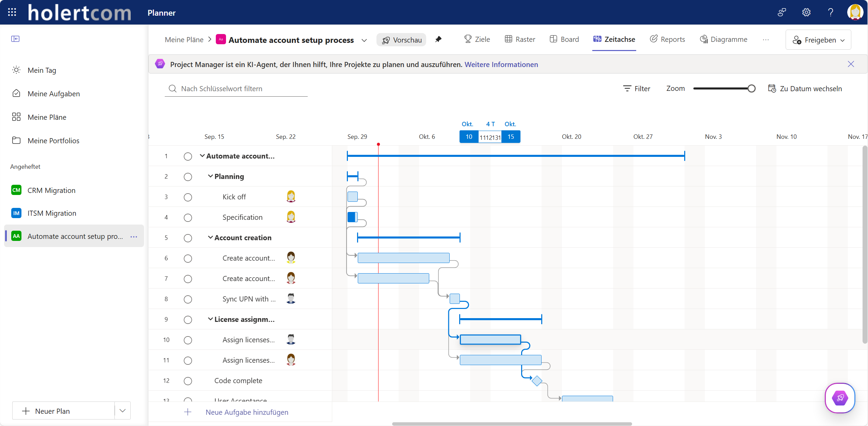This screenshot has width=868, height=426.
Task: Open the Project Manager agent floating button
Action: click(840, 398)
